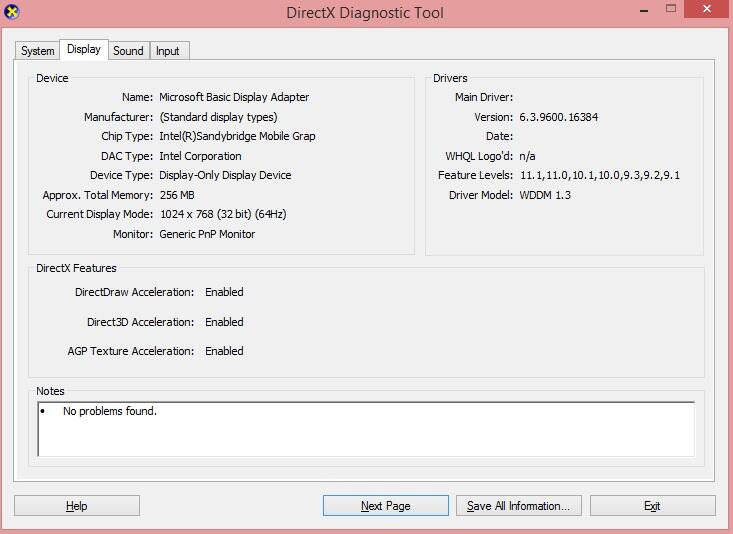The width and height of the screenshot is (733, 534).
Task: Click the WHQL Logo'd 'n/a' value
Action: tap(527, 156)
